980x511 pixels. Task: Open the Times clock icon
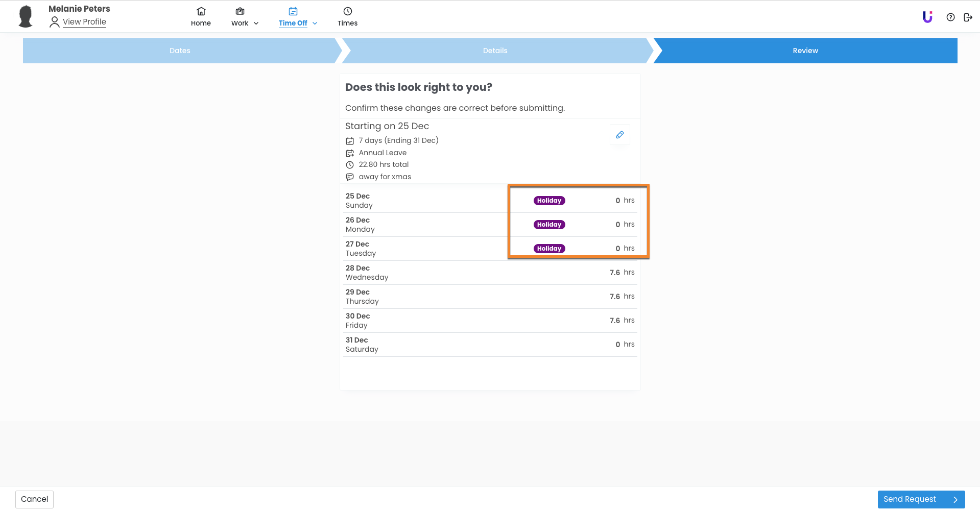[x=347, y=11]
